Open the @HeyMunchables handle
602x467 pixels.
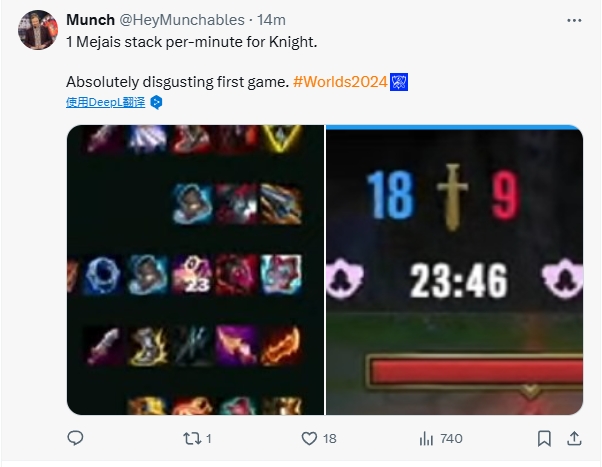[x=182, y=20]
